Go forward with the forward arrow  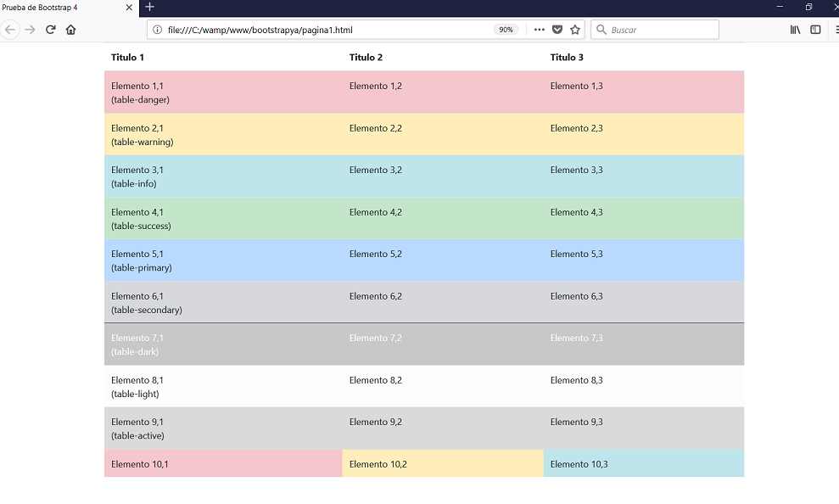pyautogui.click(x=30, y=30)
